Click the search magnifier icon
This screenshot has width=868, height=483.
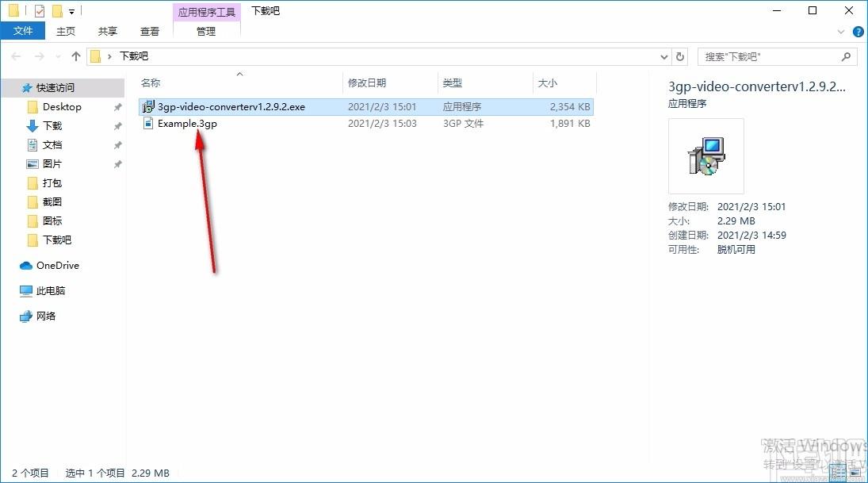click(x=846, y=56)
